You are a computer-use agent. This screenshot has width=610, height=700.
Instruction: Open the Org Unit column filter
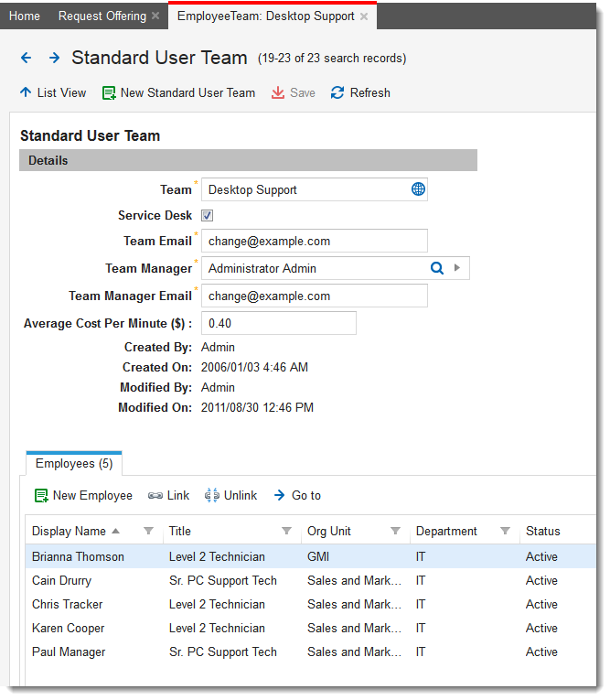pyautogui.click(x=395, y=531)
